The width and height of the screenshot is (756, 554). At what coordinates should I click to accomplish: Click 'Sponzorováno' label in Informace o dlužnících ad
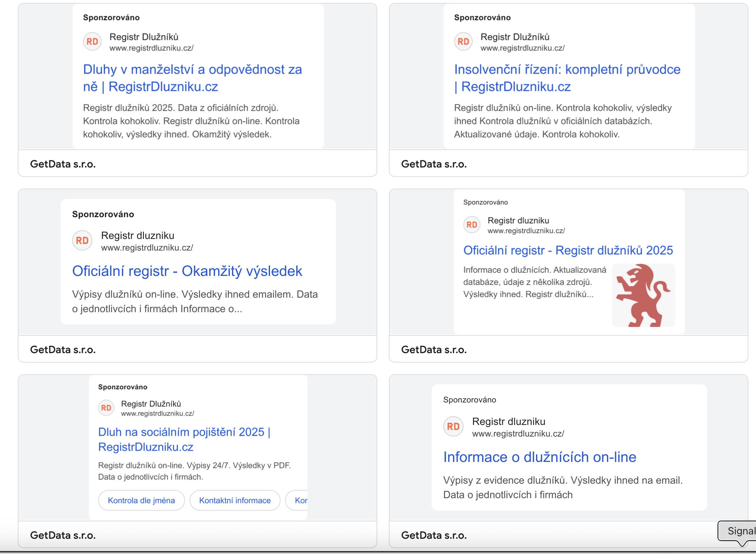point(470,400)
